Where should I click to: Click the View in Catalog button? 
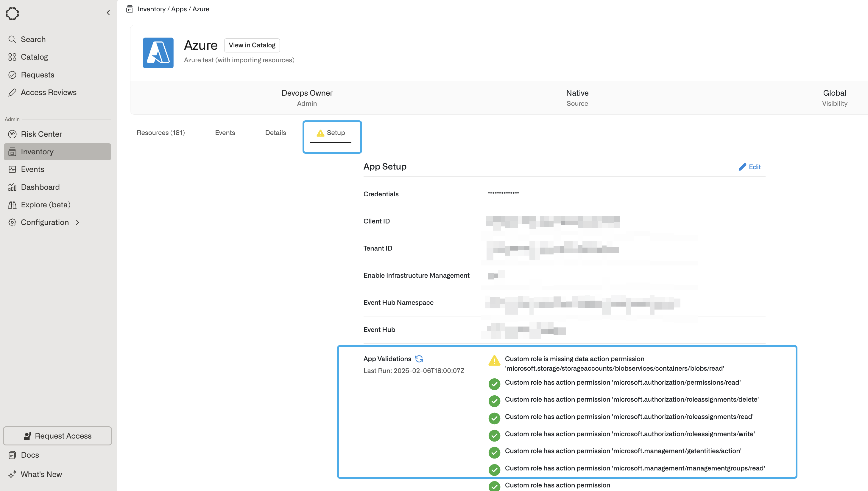click(252, 45)
